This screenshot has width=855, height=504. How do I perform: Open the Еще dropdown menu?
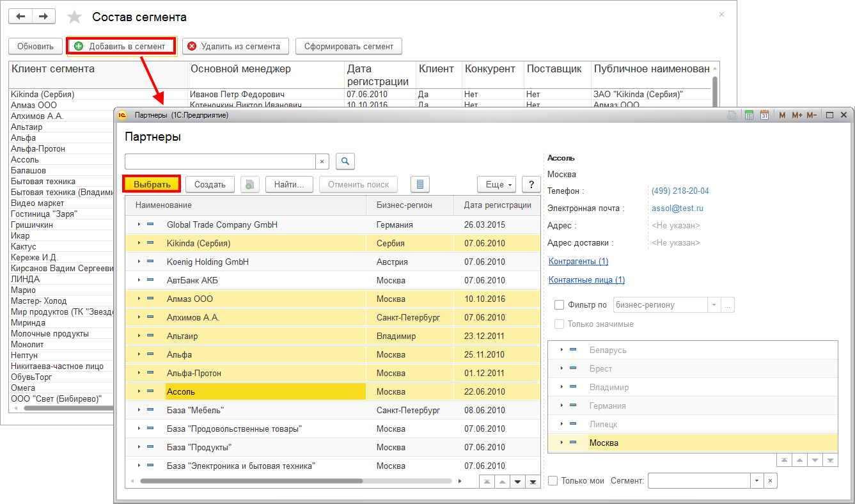click(x=497, y=184)
